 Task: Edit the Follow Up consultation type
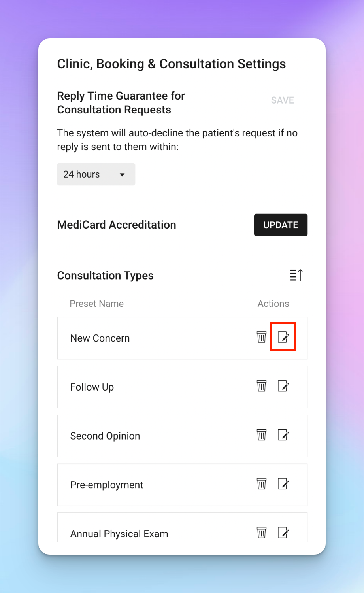(283, 386)
